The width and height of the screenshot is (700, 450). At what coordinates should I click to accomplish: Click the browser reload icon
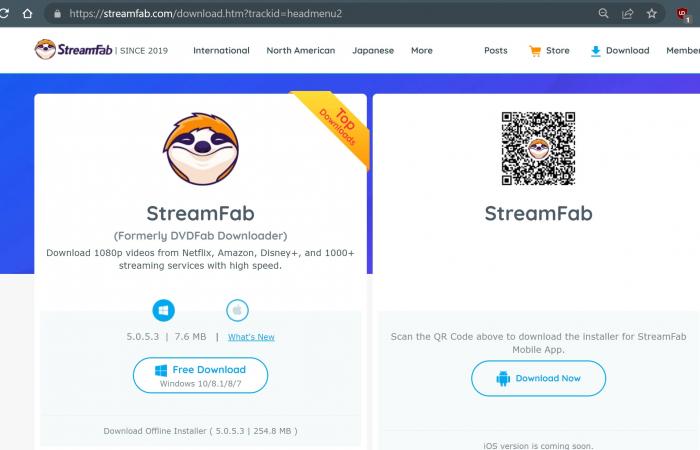4,13
